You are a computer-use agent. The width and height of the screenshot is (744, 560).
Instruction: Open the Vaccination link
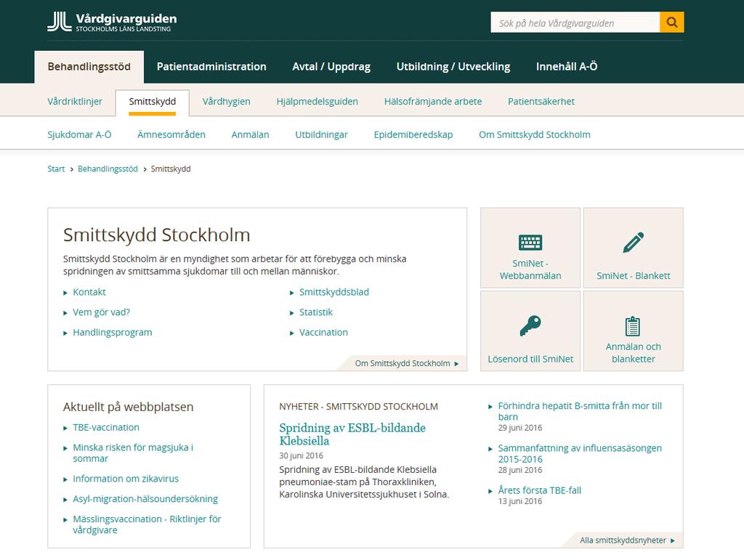tap(323, 333)
